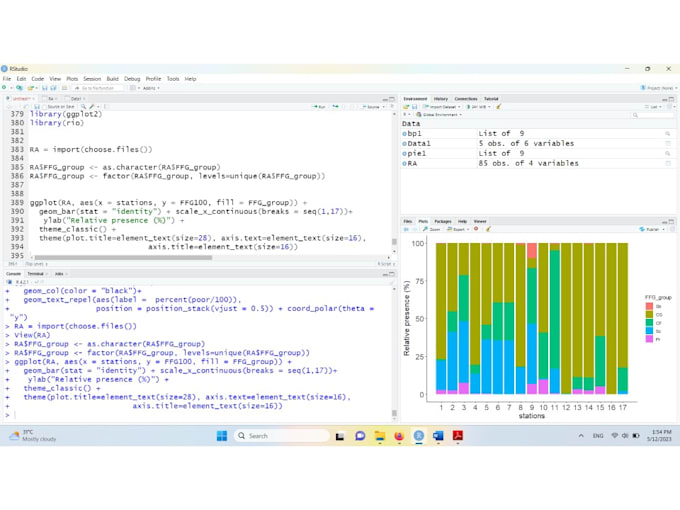This screenshot has height=510, width=680.
Task: Click the editor horizontal scrollbar
Action: 123,258
